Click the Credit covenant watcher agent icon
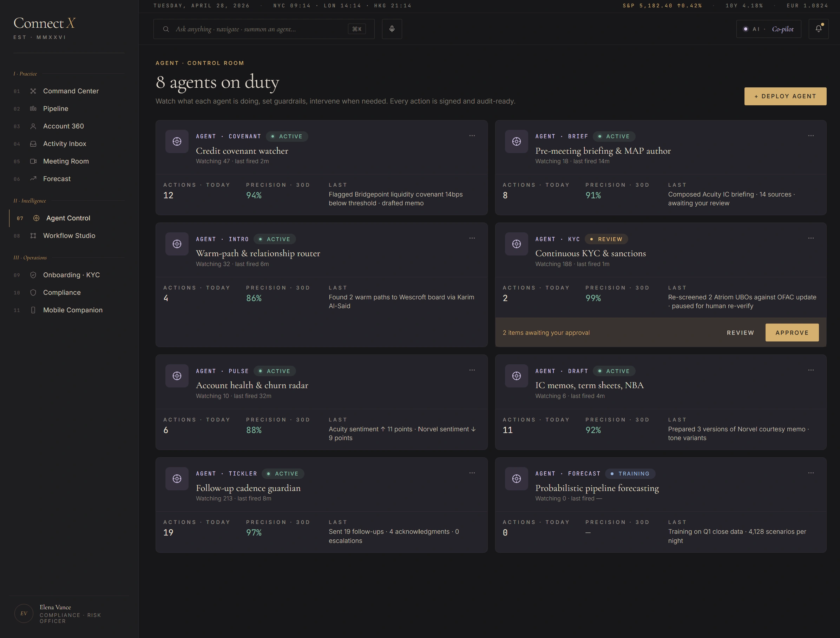Screen dimensions: 840x638 point(177,141)
